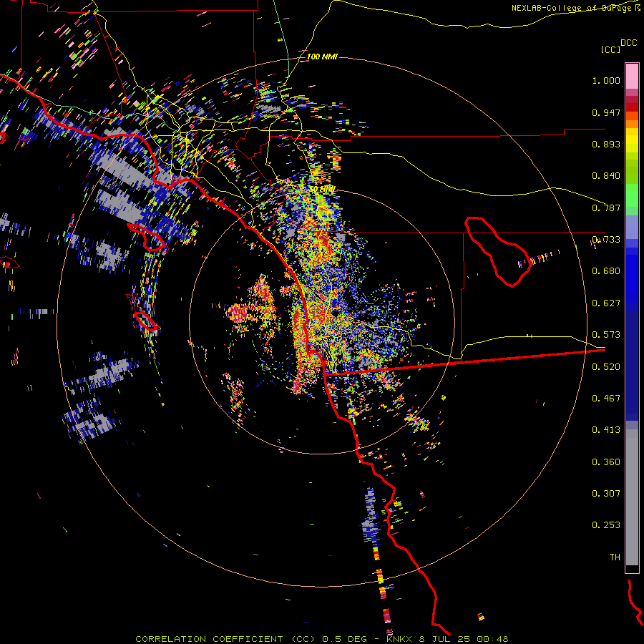Click the pink top segment of color bar
The width and height of the screenshot is (644, 644).
(632, 77)
